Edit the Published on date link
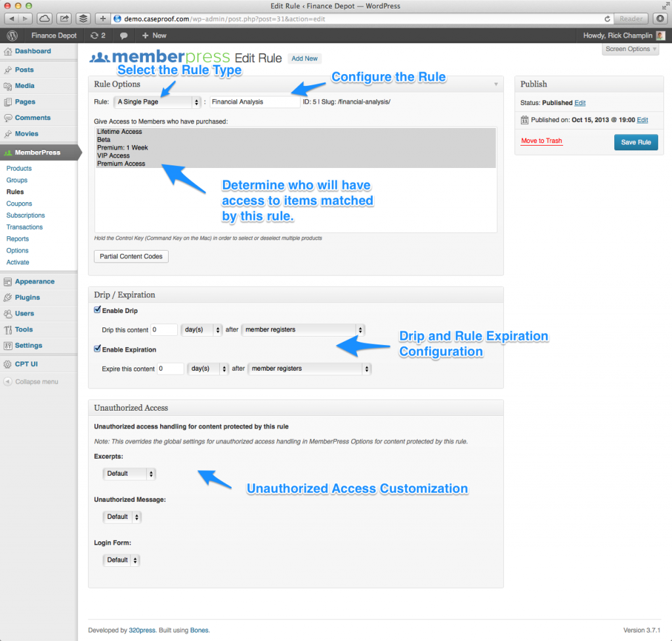672x641 pixels. pos(642,120)
